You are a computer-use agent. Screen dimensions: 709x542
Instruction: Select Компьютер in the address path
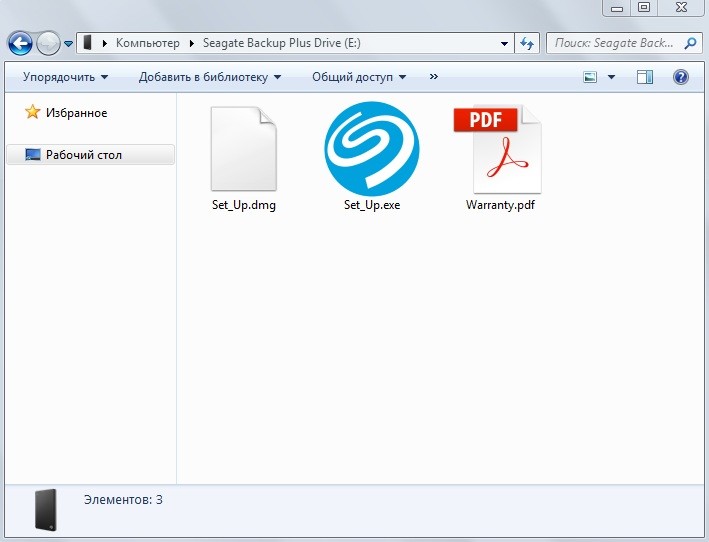148,43
